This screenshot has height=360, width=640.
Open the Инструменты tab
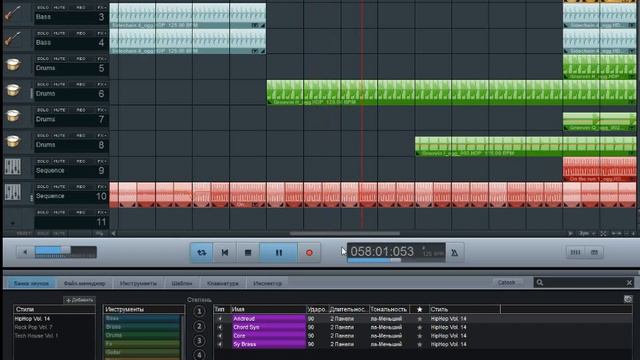tap(138, 283)
